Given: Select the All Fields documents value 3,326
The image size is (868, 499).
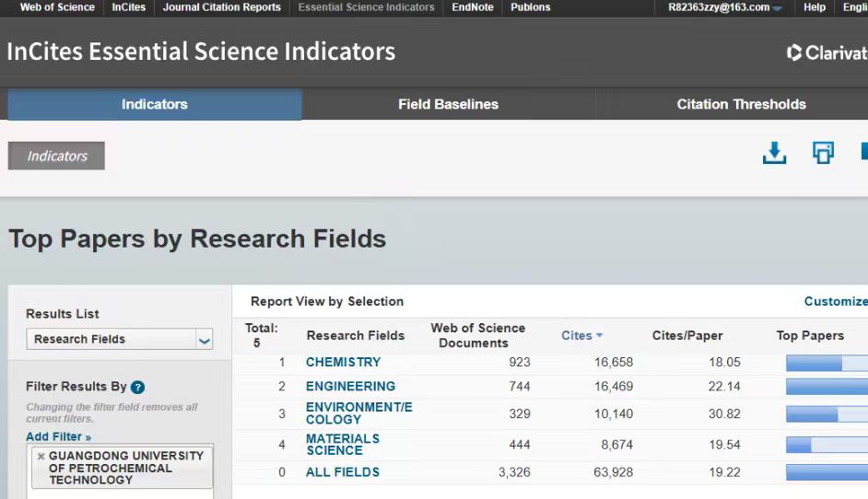Looking at the screenshot, I should click(514, 472).
